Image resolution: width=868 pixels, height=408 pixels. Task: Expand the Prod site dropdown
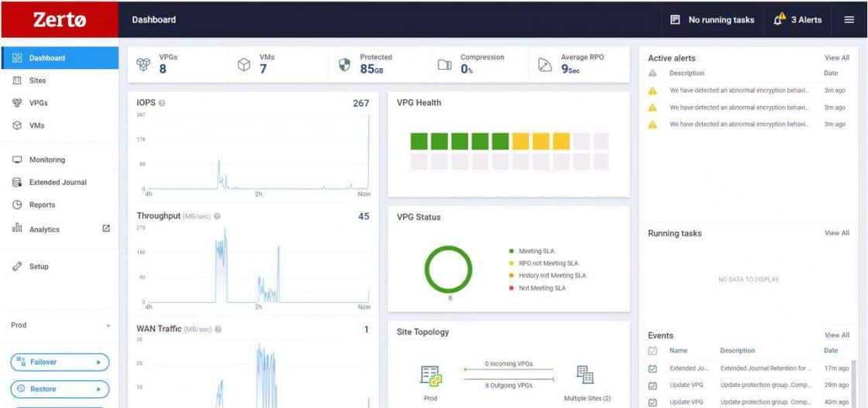[108, 326]
